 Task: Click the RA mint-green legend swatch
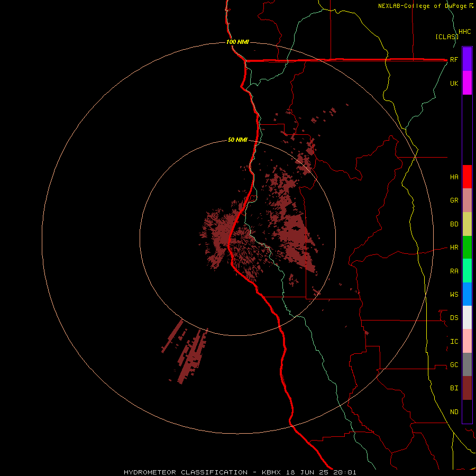467,271
